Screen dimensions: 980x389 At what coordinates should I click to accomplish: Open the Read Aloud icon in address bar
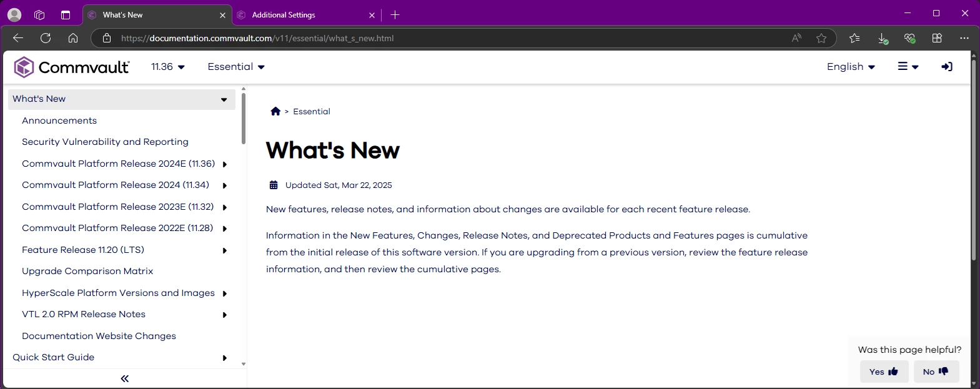tap(796, 38)
